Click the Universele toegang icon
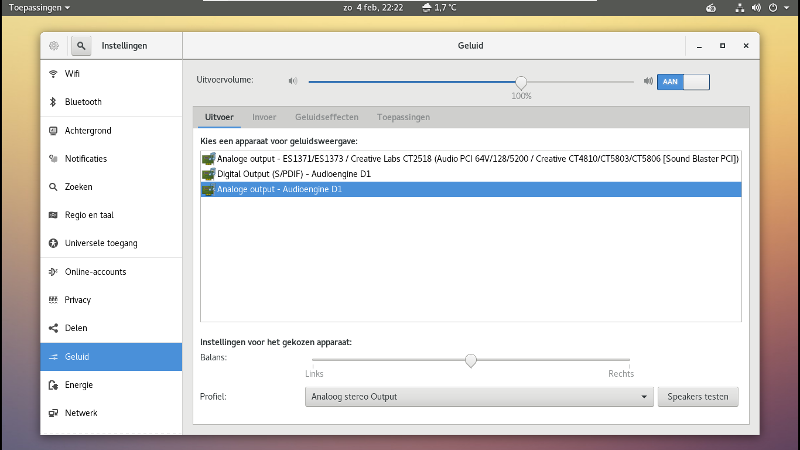This screenshot has height=450, width=800. pos(53,243)
